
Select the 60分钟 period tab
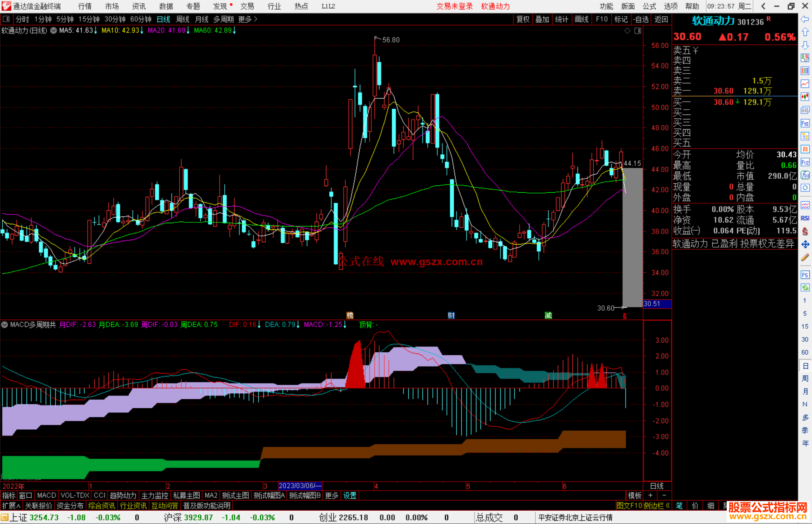coord(141,19)
